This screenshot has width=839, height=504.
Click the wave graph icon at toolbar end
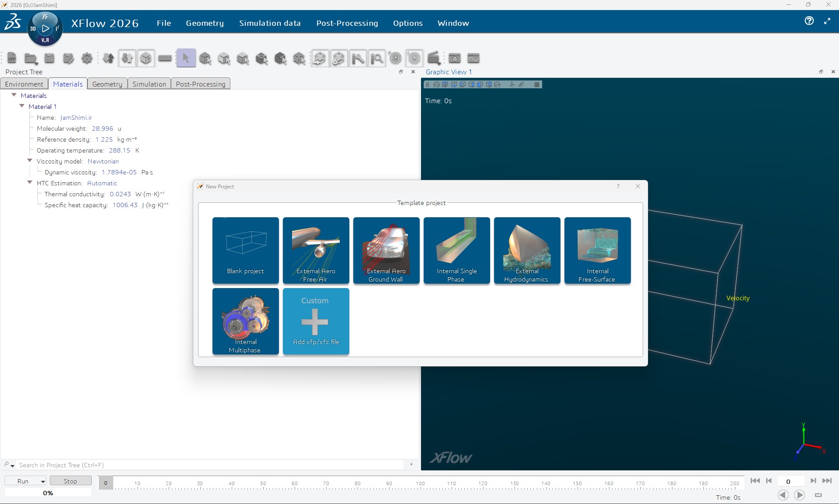(473, 58)
